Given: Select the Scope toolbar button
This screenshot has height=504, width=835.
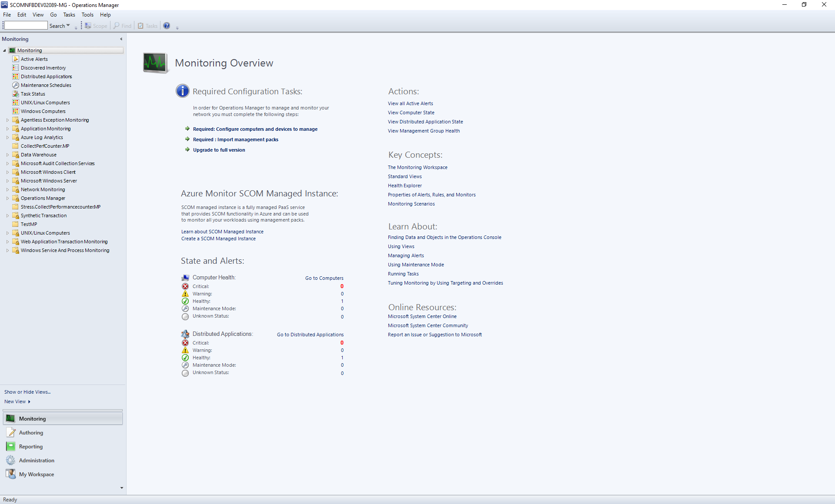Looking at the screenshot, I should 95,26.
